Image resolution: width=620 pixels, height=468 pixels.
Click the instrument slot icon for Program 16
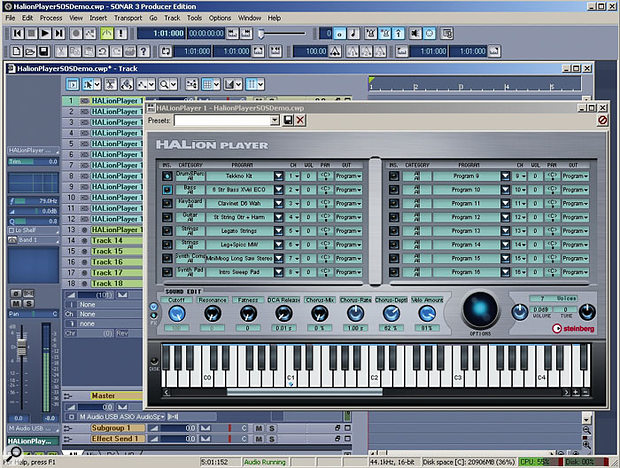(394, 272)
